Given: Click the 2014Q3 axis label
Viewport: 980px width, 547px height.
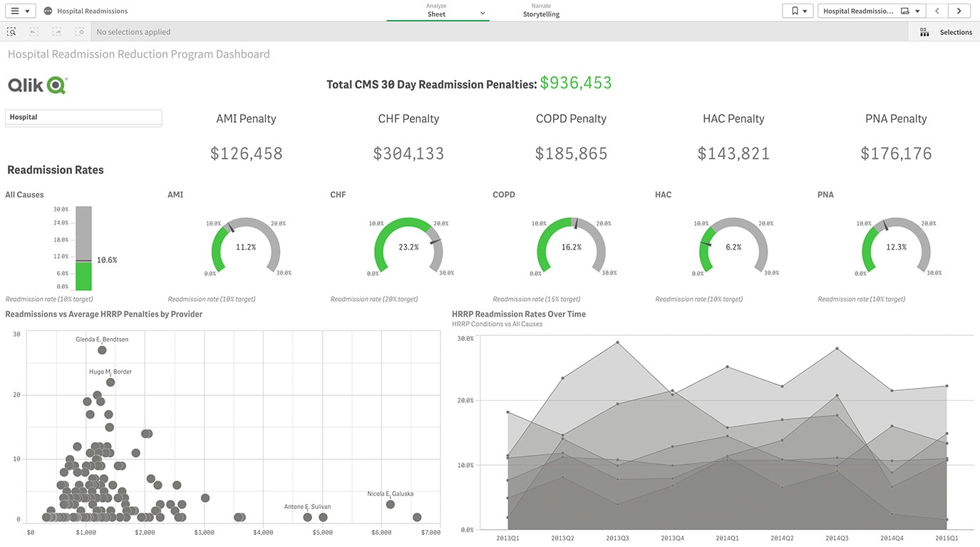Looking at the screenshot, I should pyautogui.click(x=837, y=538).
